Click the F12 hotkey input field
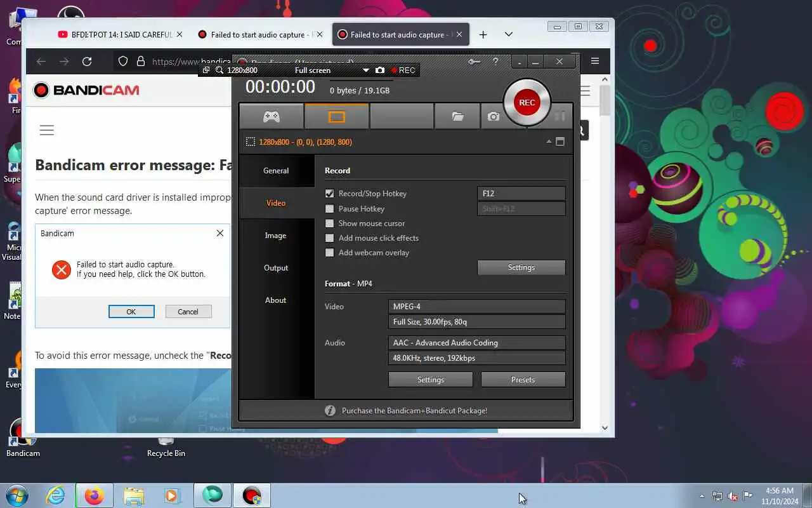Screen dimensions: 812x508 521,194
